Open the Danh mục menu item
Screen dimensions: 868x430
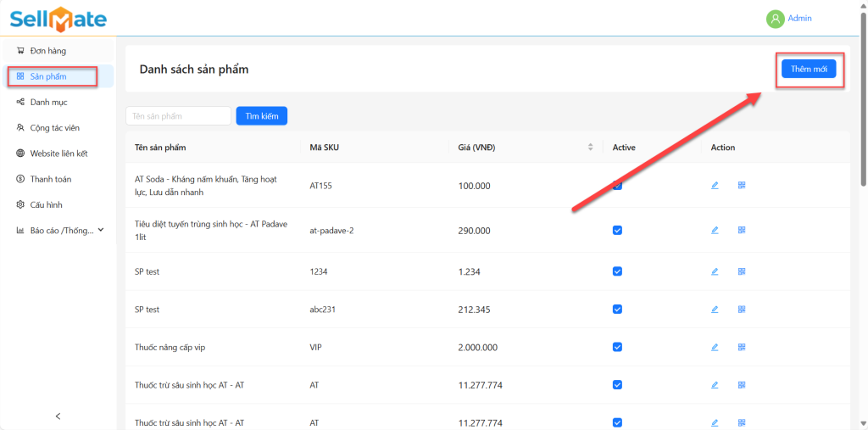coord(48,102)
